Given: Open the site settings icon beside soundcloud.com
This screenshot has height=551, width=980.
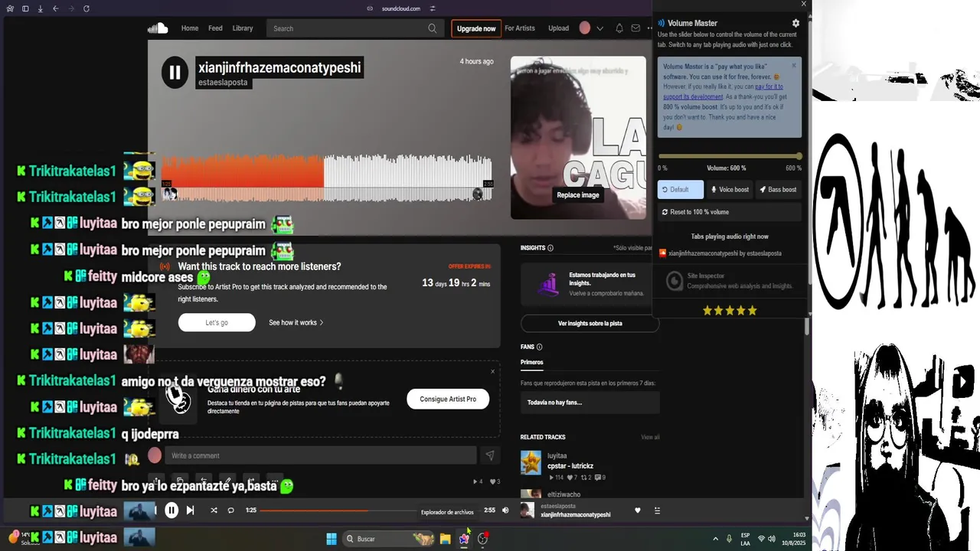Looking at the screenshot, I should coord(433,8).
